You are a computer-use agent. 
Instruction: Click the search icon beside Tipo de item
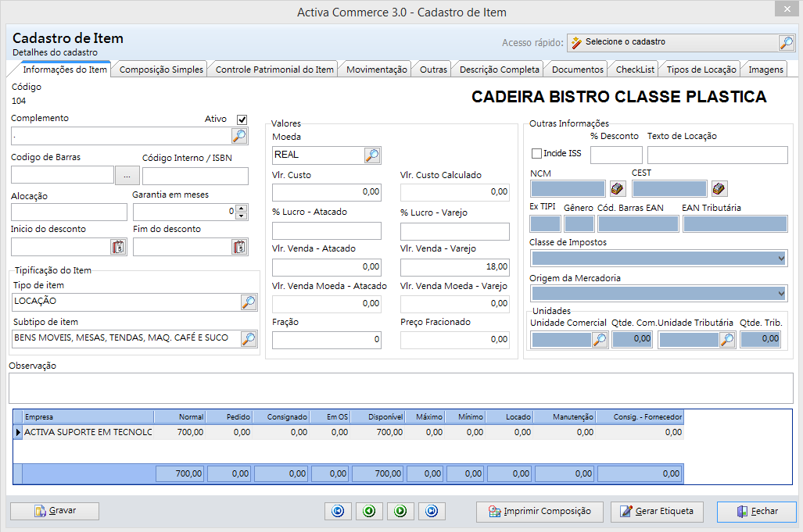click(x=249, y=302)
